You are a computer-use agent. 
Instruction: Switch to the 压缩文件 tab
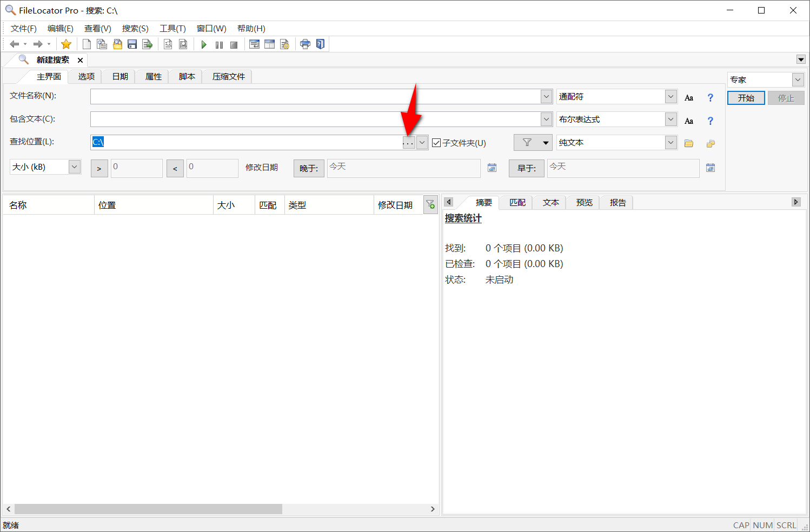coord(227,76)
